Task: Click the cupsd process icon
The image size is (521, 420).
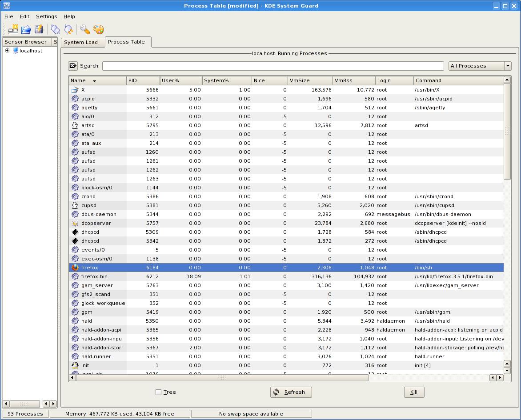Action: pyautogui.click(x=75, y=205)
